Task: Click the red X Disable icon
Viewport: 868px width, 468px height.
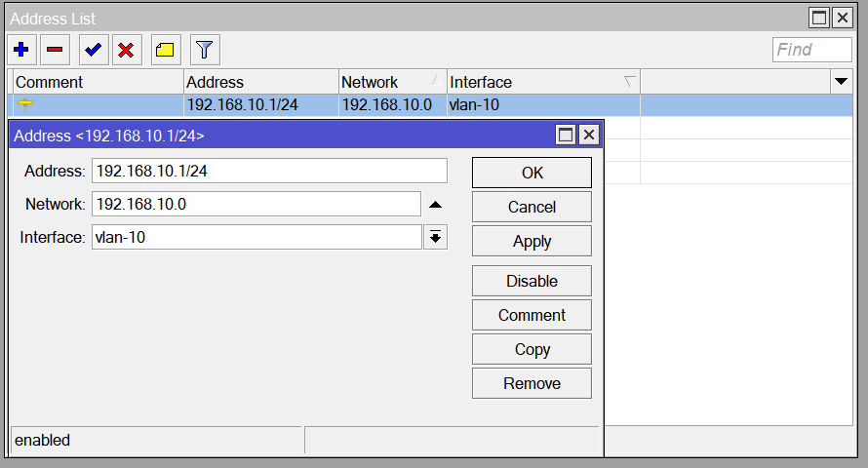Action: (x=126, y=50)
